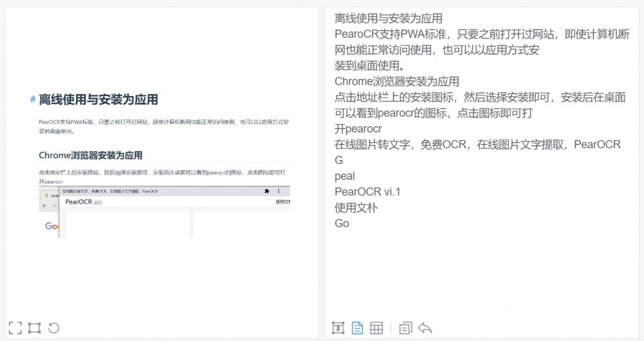Click heading '离线使用与安装为应用' in source image

[x=99, y=99]
